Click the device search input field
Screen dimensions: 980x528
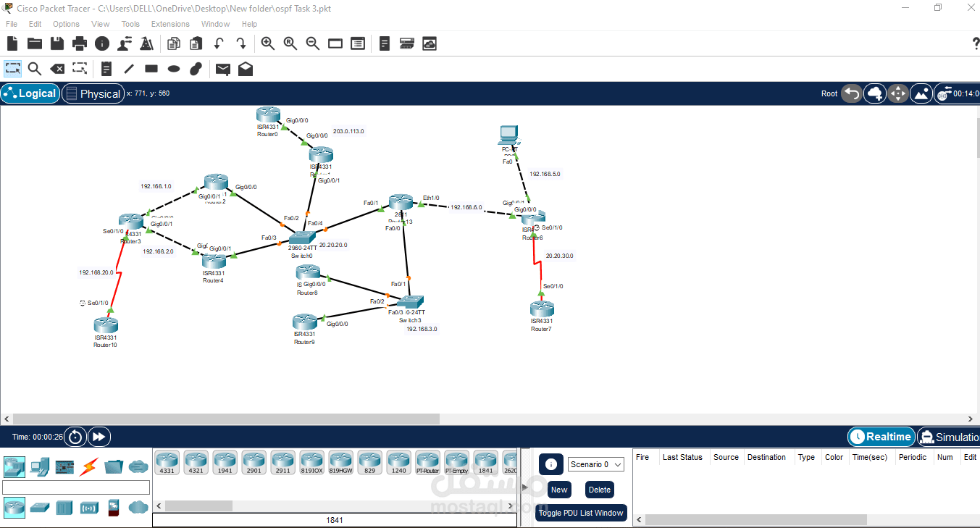tap(76, 487)
